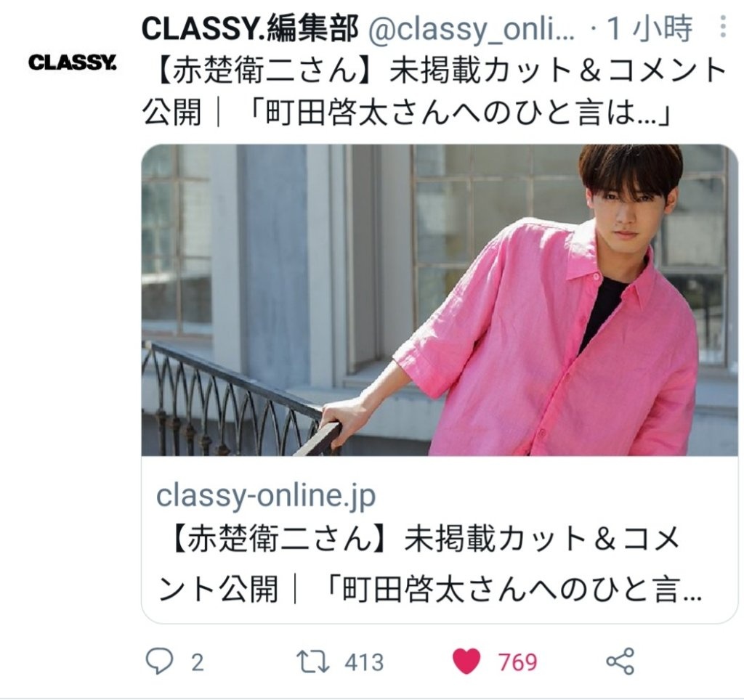Screen dimensions: 744x700
Task: Open CLASSY.編集部 display name profile
Action: click(250, 28)
